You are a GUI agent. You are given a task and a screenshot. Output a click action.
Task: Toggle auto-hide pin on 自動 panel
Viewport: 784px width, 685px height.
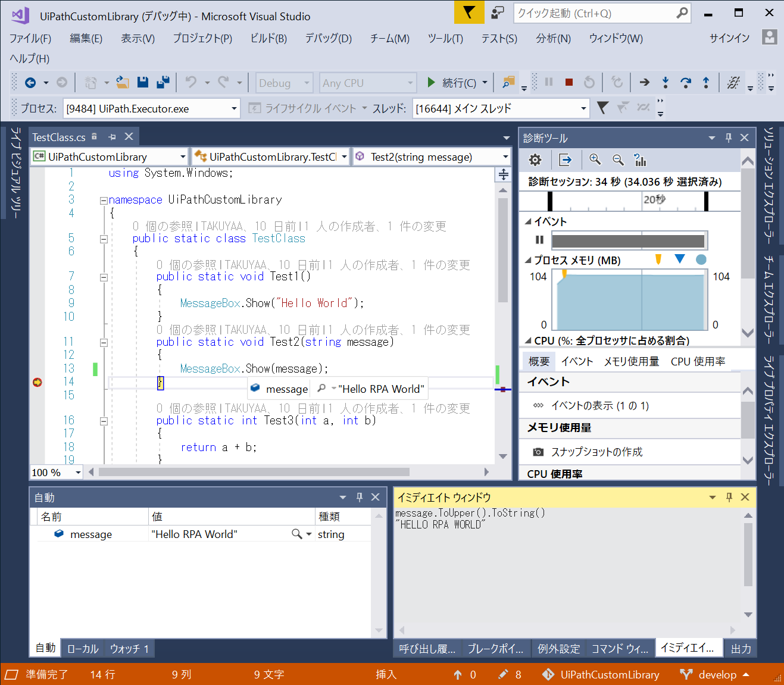coord(360,497)
